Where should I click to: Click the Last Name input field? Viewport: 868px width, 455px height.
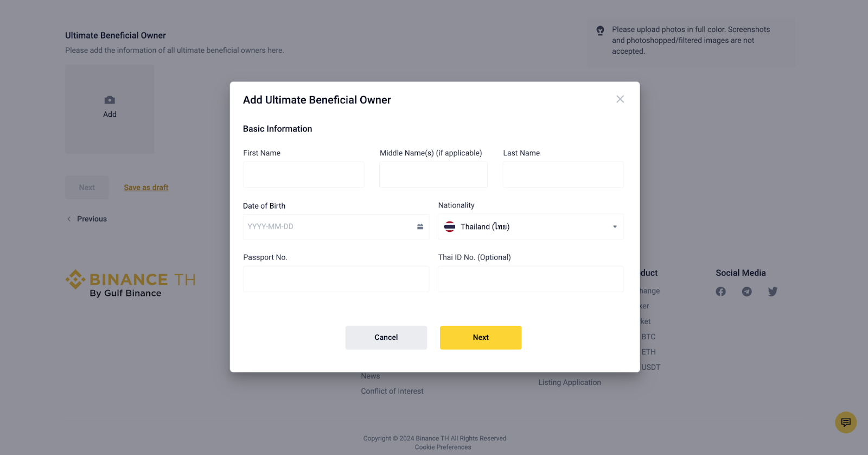[x=563, y=175]
